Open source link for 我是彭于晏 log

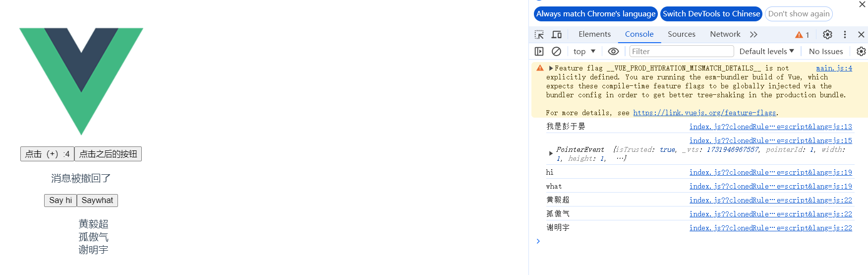point(770,127)
